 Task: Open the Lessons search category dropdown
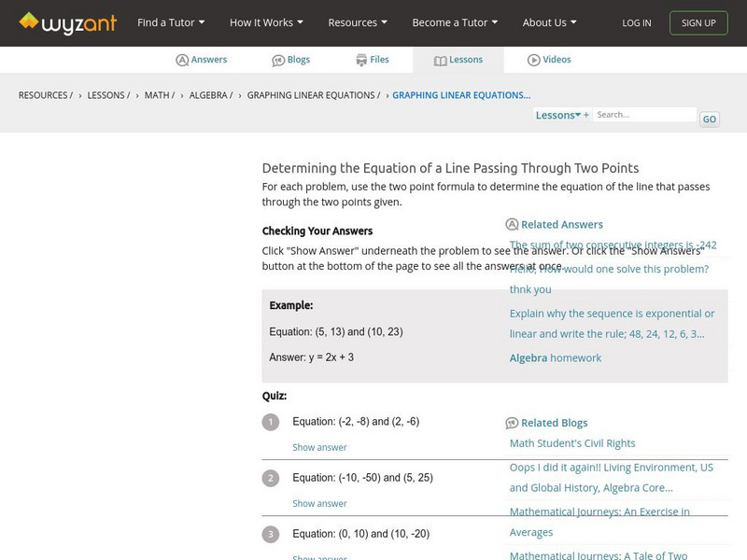tap(558, 115)
